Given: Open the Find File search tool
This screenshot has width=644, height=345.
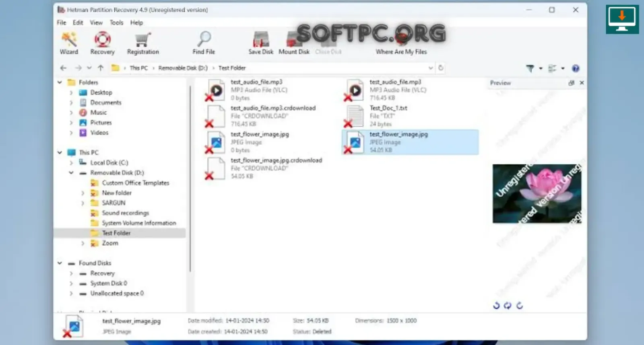Looking at the screenshot, I should click(x=204, y=43).
